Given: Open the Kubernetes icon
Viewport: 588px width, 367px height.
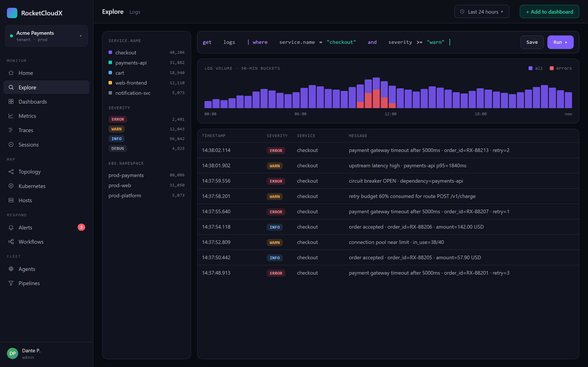Looking at the screenshot, I should [x=11, y=186].
